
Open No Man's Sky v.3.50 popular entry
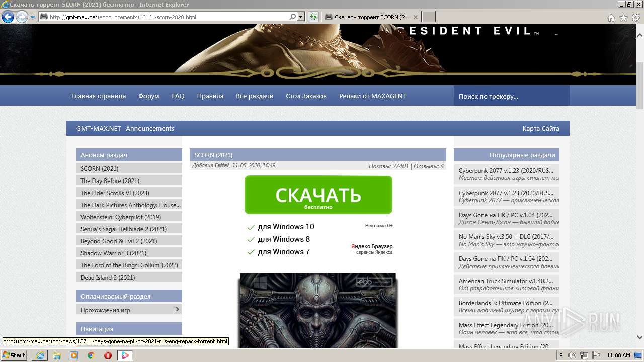point(507,240)
